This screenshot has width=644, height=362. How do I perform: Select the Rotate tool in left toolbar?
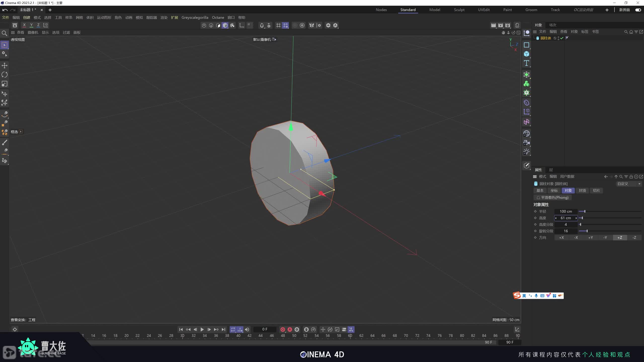click(5, 75)
